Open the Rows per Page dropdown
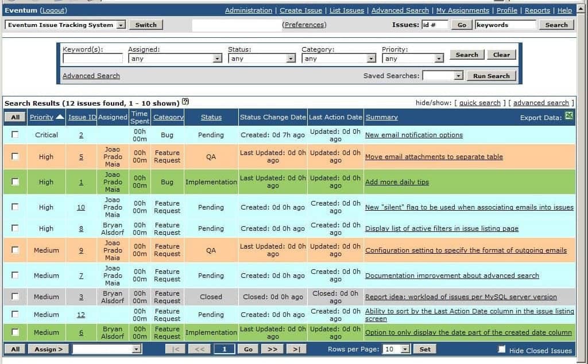 coord(405,349)
